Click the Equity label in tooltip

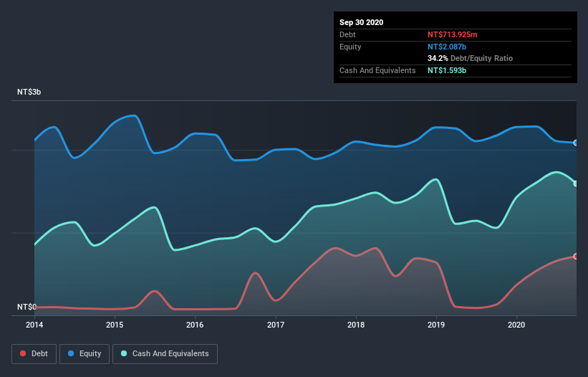350,47
